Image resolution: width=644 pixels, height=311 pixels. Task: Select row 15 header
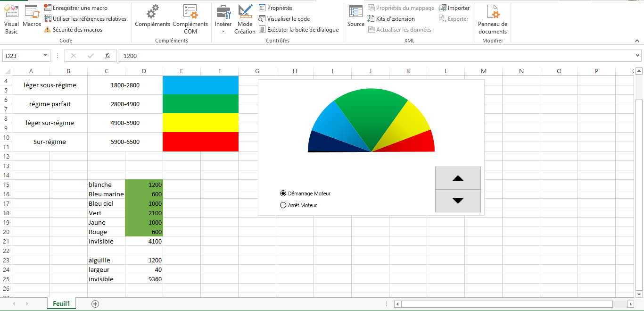pos(6,185)
